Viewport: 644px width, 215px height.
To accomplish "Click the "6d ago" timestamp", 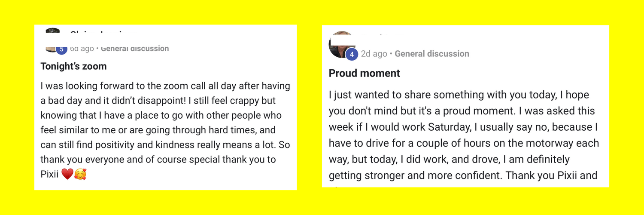I will coord(82,49).
